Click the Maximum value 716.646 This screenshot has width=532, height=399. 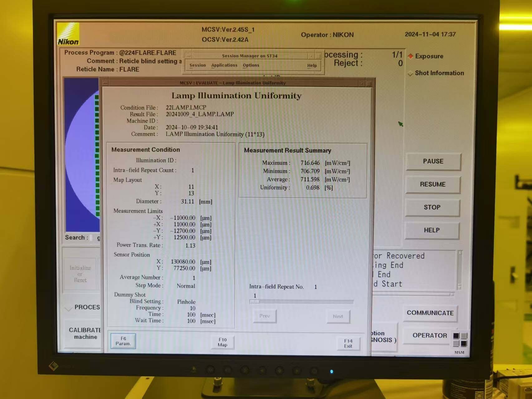tap(310, 163)
